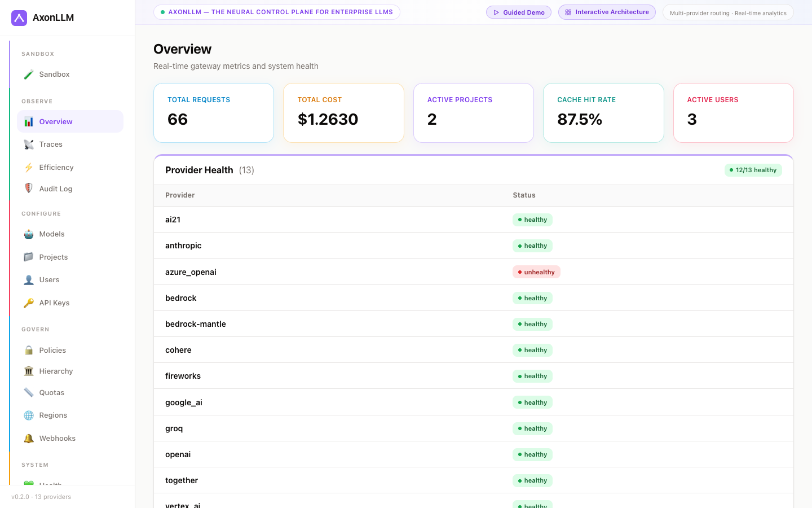Launch Interactive Architecture view
The width and height of the screenshot is (812, 508).
607,12
